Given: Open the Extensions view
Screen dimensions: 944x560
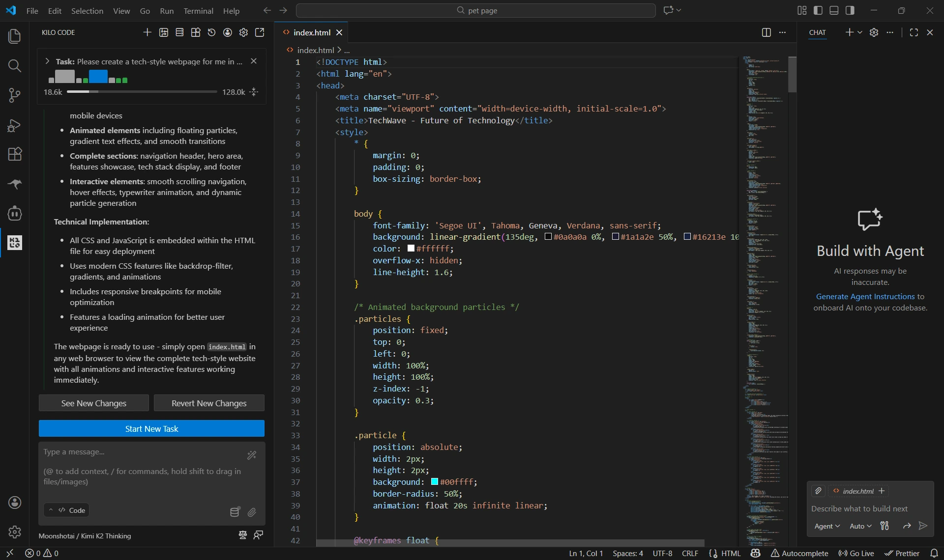Looking at the screenshot, I should pos(14,154).
